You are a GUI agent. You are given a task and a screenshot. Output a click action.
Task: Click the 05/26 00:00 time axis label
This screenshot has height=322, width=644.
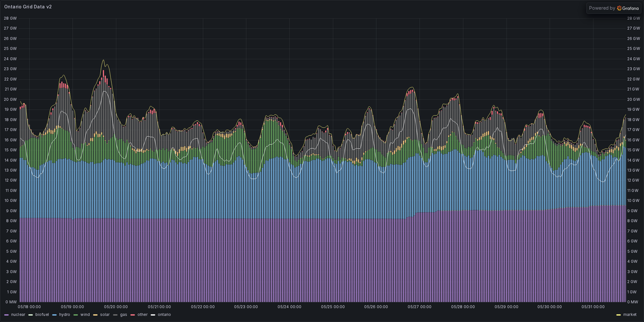[377, 307]
